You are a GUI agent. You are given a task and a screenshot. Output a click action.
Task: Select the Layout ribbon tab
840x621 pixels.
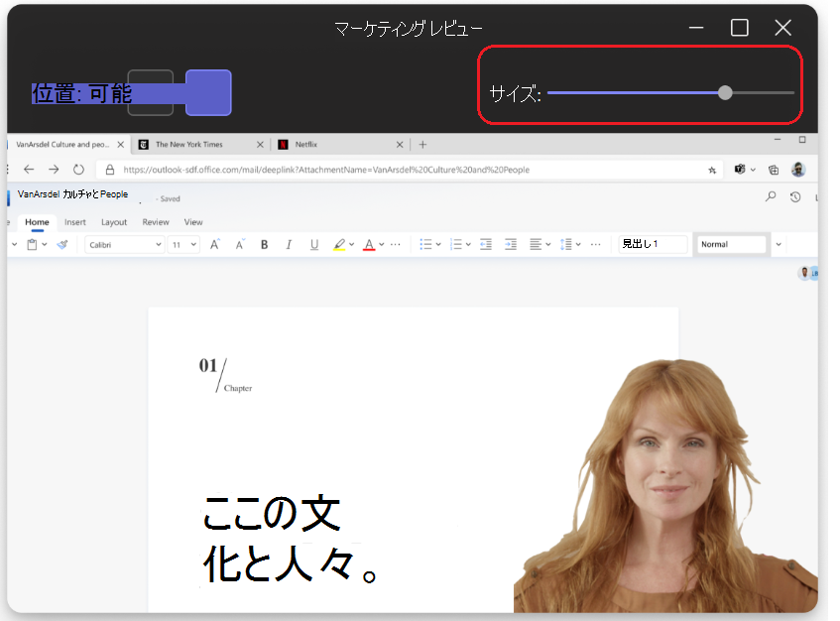click(x=114, y=222)
